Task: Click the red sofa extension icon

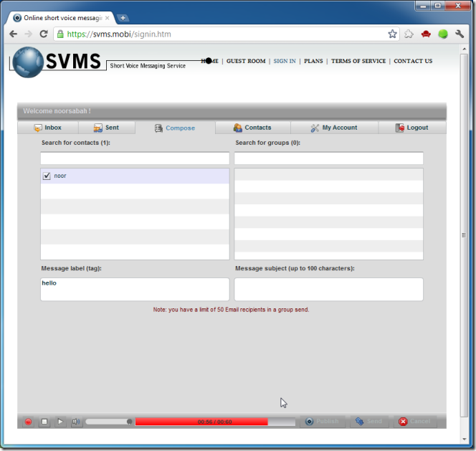Action: pos(426,34)
